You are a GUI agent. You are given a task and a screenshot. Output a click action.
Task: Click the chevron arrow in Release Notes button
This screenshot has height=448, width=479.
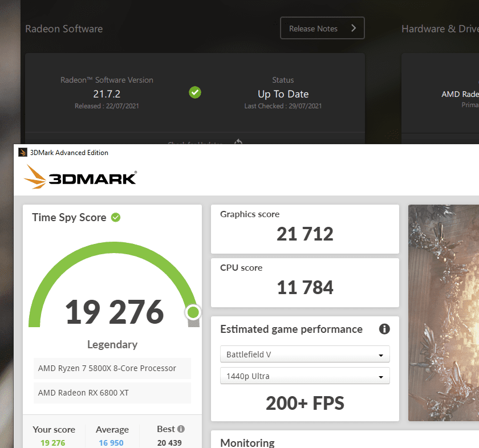(354, 28)
